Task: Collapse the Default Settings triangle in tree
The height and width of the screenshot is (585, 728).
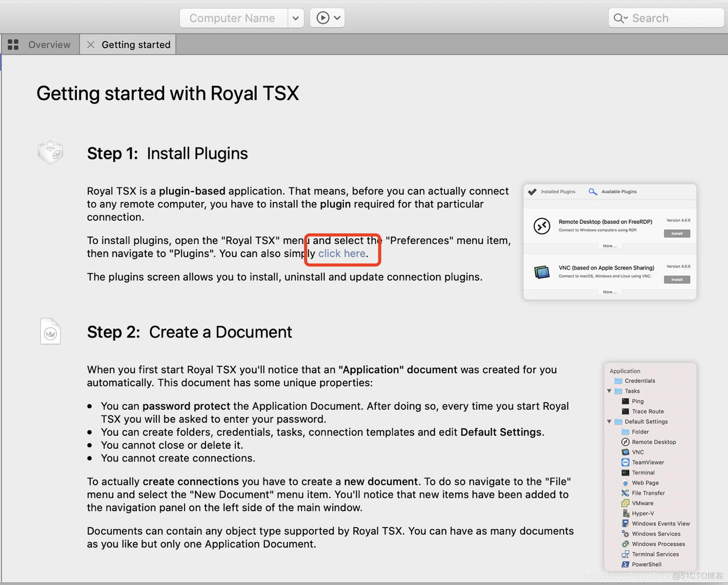Action: 610,422
